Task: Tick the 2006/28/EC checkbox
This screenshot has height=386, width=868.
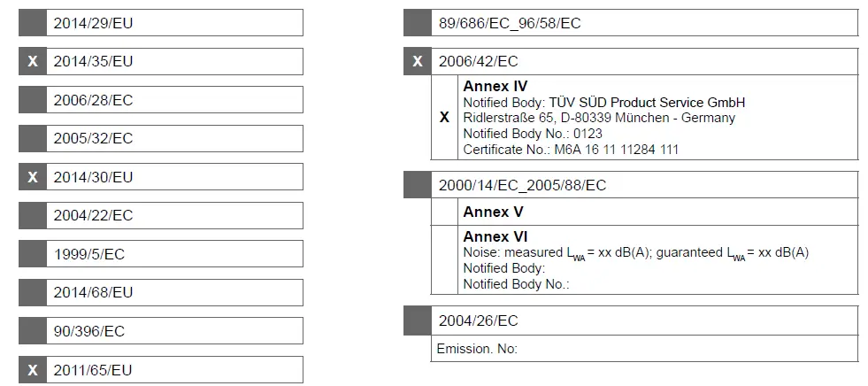Action: pos(33,100)
